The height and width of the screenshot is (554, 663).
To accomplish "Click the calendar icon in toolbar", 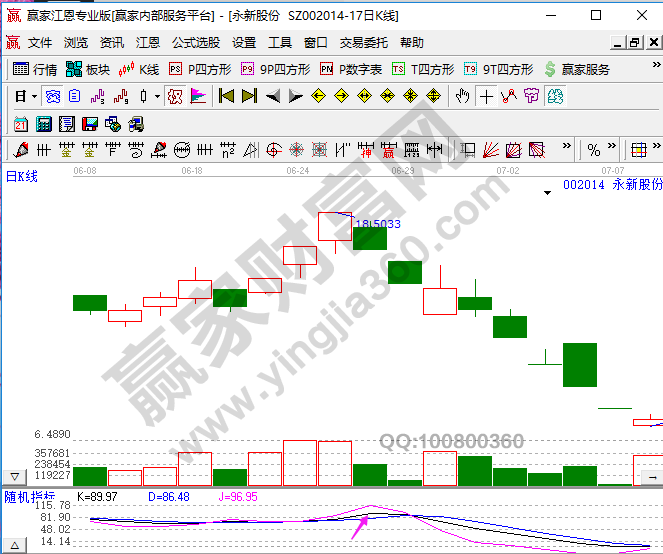I will tap(21, 124).
